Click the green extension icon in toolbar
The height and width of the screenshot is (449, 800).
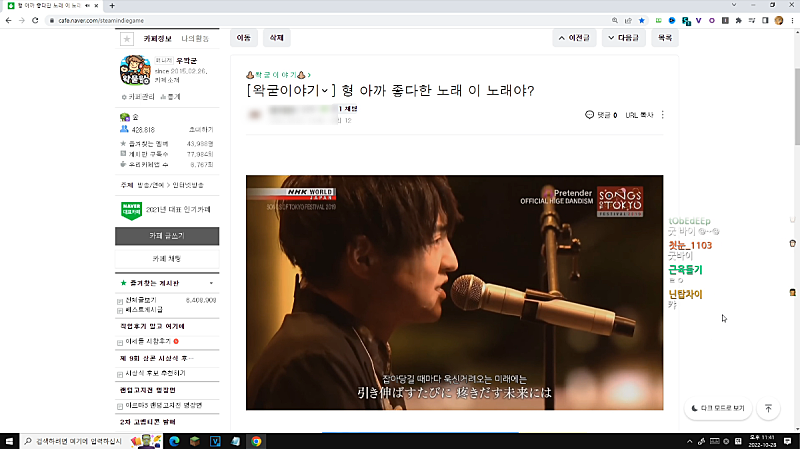tap(659, 20)
